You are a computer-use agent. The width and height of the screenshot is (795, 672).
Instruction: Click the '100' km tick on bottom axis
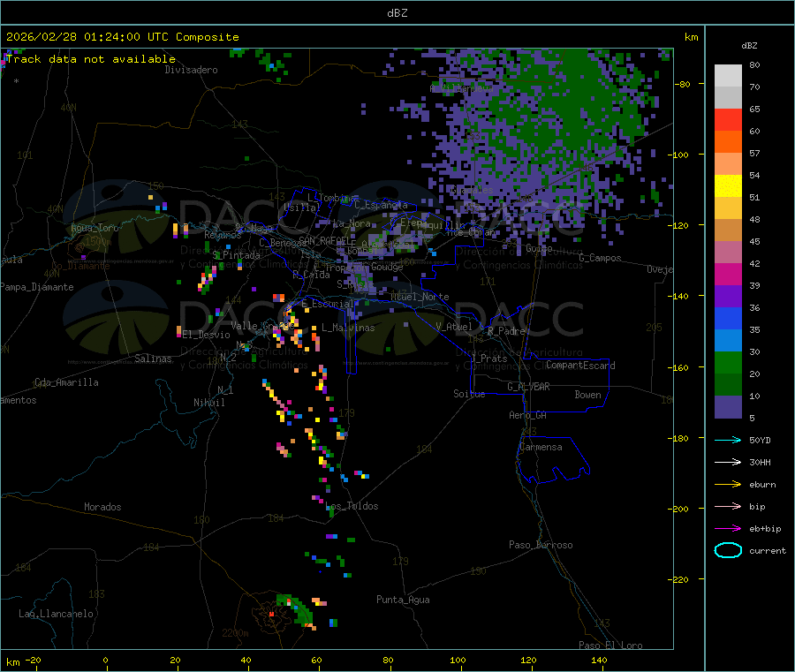458,660
